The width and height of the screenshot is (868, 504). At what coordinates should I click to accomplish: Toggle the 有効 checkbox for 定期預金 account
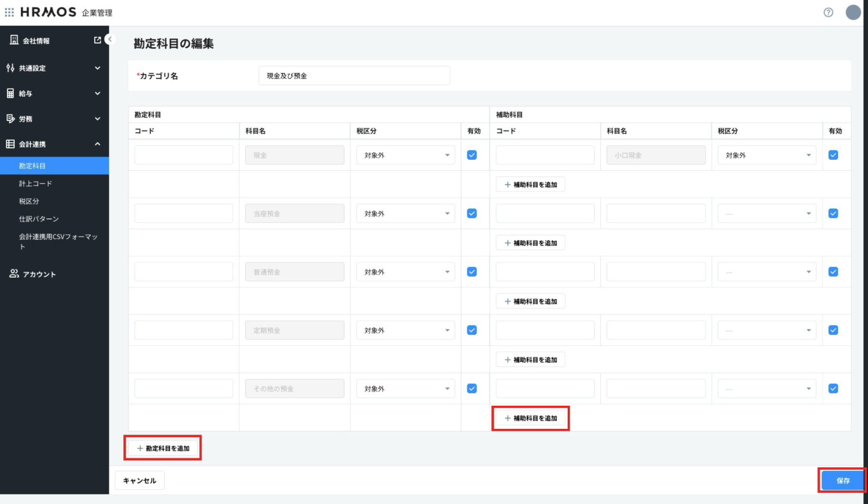point(472,330)
